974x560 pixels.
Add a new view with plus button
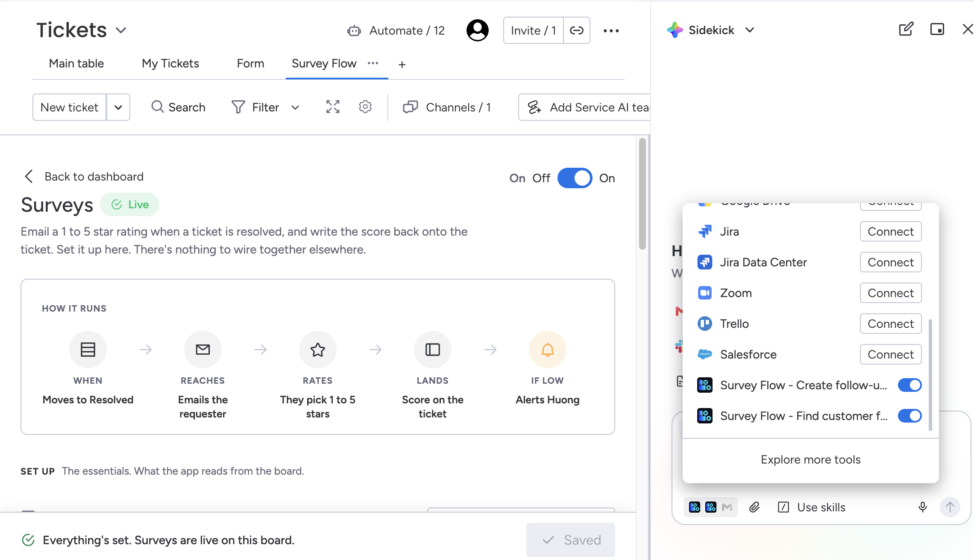click(402, 64)
